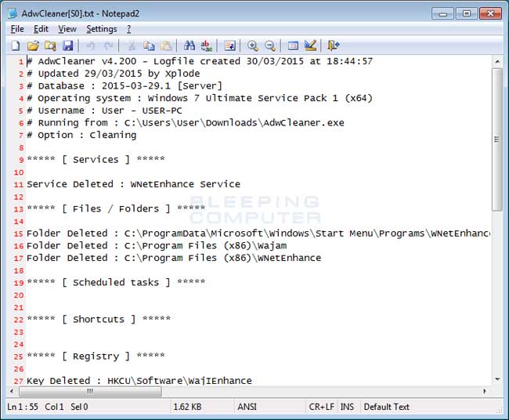Expand the View menu
The height and width of the screenshot is (420, 509).
tap(67, 29)
